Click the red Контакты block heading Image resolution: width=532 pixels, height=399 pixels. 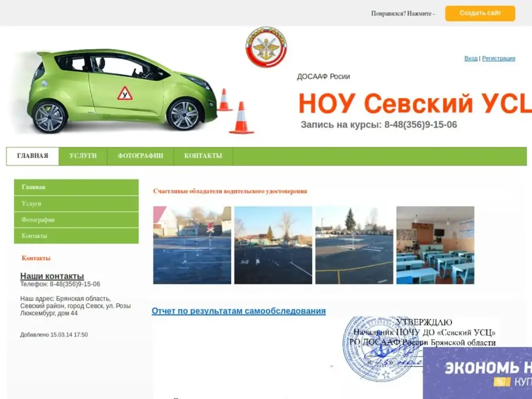(36, 258)
